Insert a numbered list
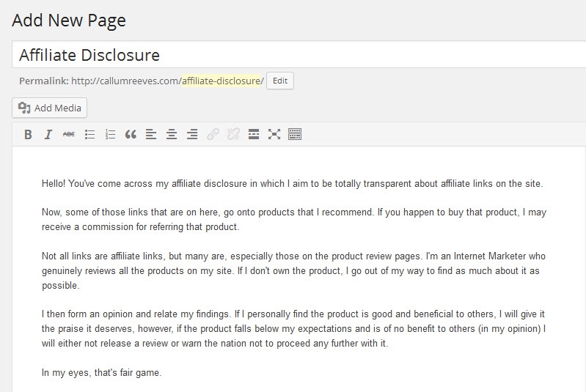 click(111, 134)
